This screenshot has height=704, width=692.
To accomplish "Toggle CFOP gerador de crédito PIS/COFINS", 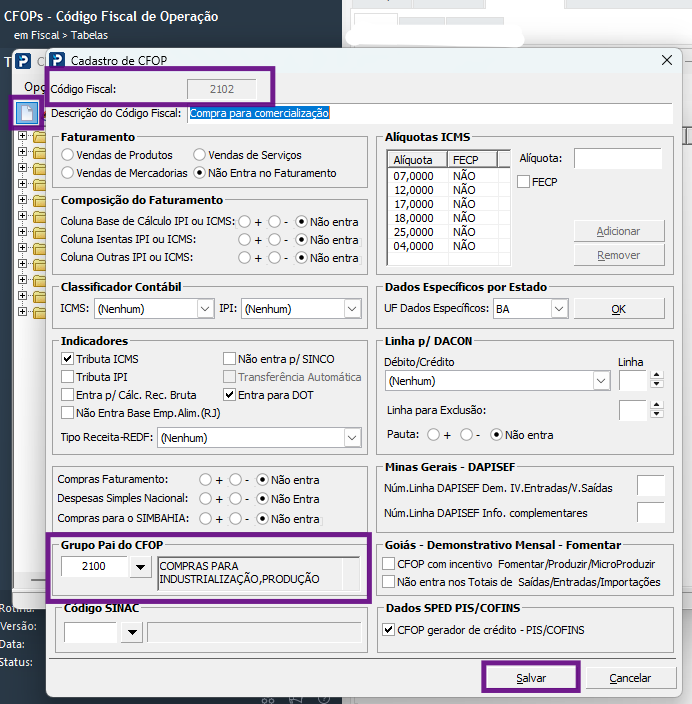I will click(389, 629).
